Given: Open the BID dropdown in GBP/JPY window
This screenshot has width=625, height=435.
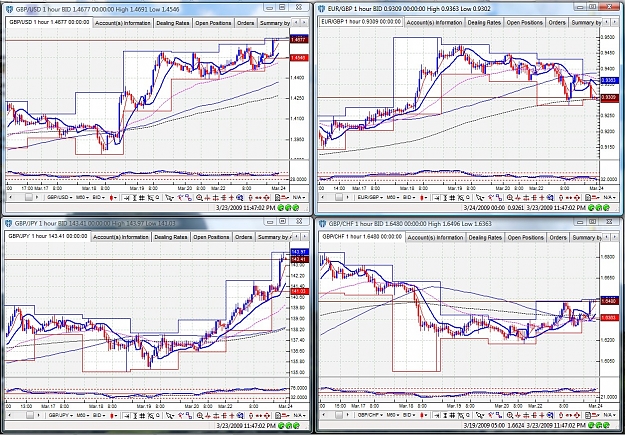Looking at the screenshot, I should [x=99, y=415].
